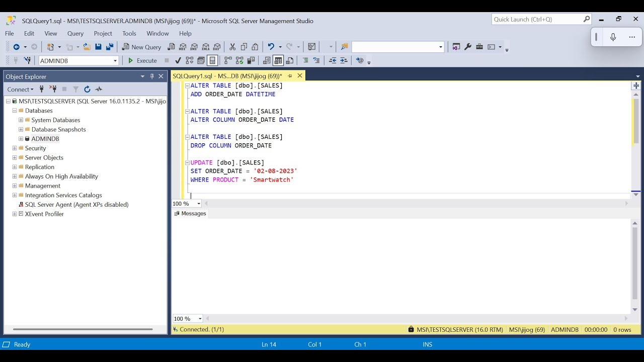The height and width of the screenshot is (362, 644).
Task: Uncomment the selected lines
Action: click(316, 60)
